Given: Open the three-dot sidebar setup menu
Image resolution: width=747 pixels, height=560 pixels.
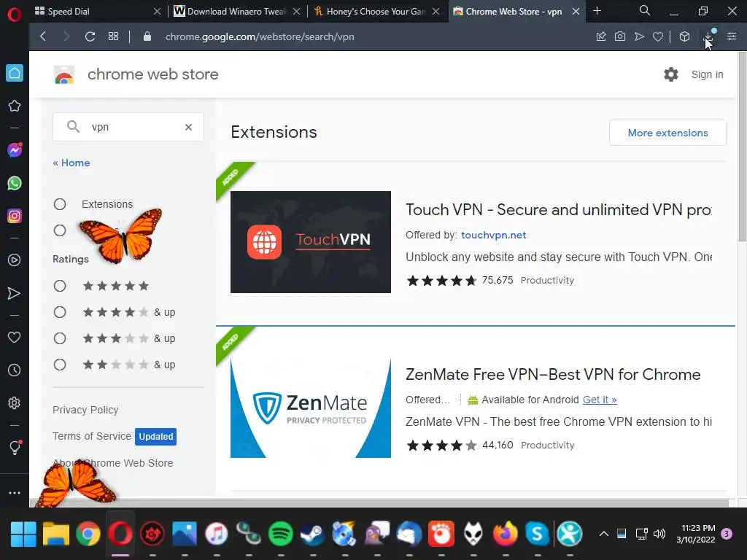Looking at the screenshot, I should click(x=15, y=493).
